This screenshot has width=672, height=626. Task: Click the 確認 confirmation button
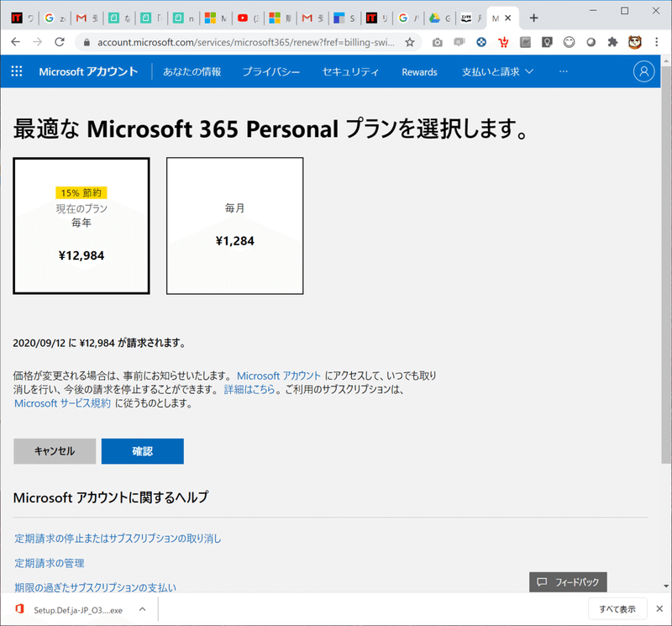142,450
